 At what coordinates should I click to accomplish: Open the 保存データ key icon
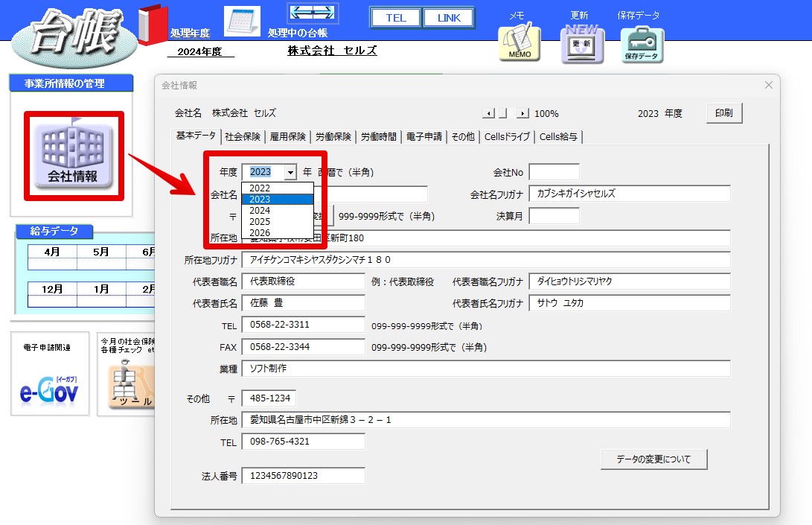click(642, 45)
